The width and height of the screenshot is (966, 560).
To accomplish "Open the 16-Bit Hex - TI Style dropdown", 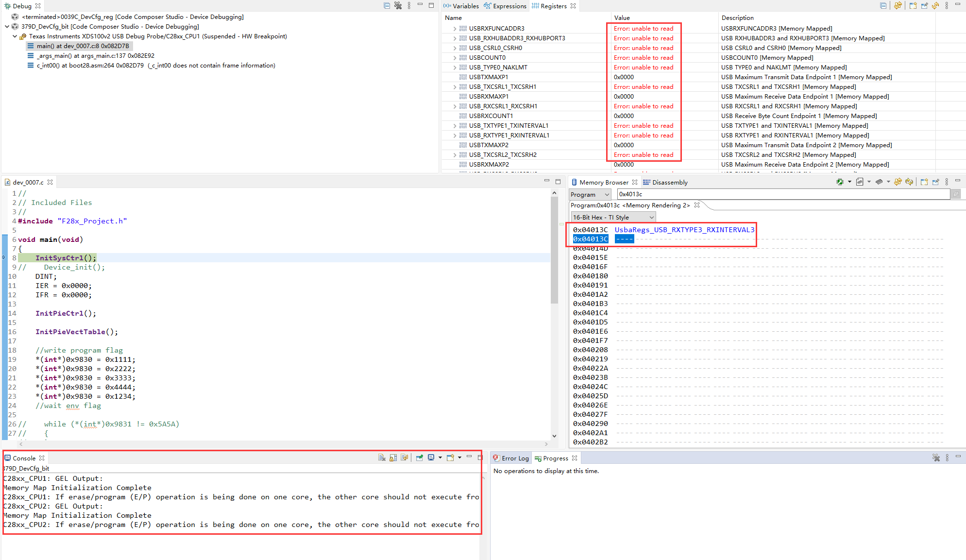I will (651, 217).
